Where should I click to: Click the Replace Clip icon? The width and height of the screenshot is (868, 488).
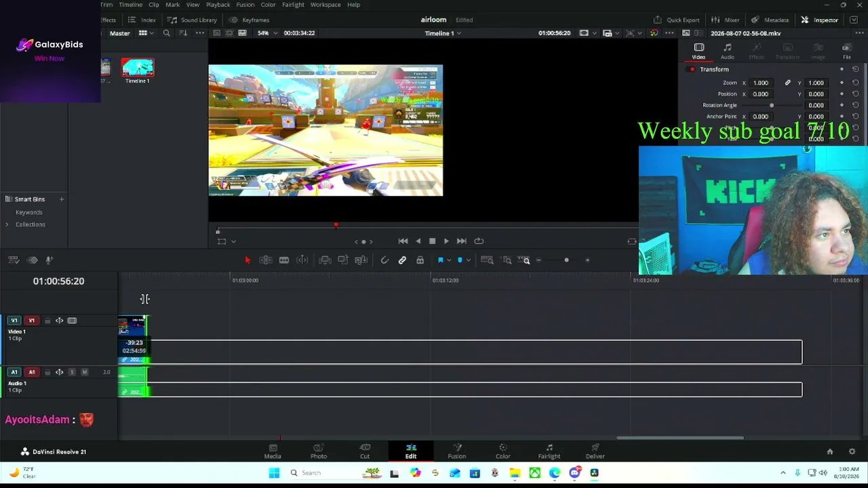361,260
